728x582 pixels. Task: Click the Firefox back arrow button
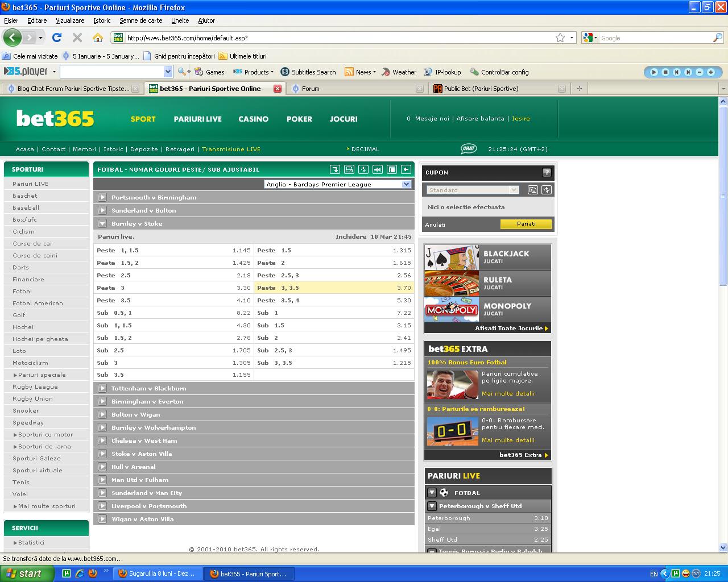point(12,38)
